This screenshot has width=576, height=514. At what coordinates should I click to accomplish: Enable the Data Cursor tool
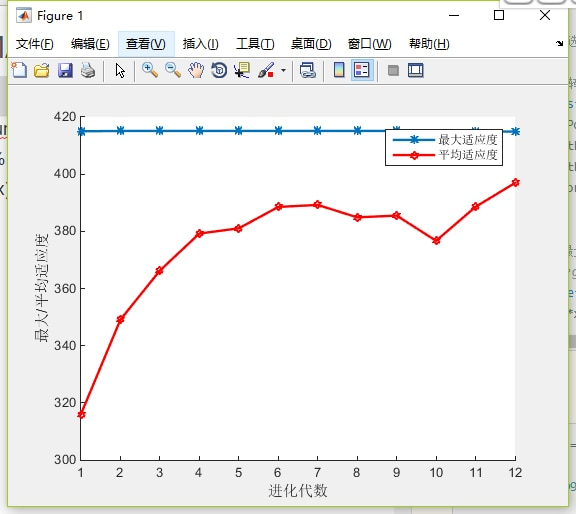coord(242,70)
